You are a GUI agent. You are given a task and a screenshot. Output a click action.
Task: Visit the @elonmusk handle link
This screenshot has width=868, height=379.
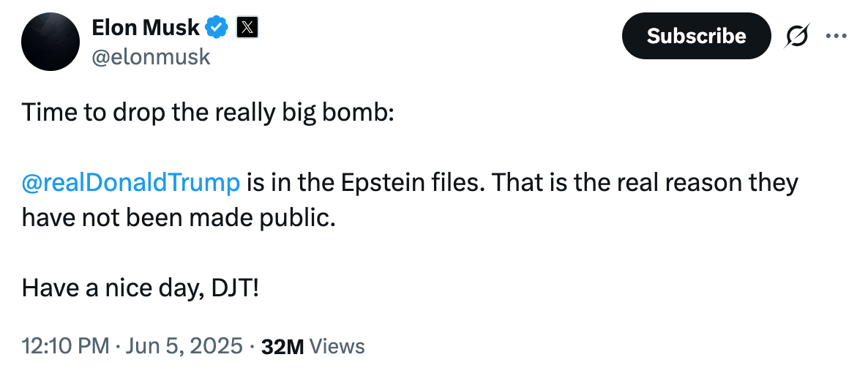(151, 56)
